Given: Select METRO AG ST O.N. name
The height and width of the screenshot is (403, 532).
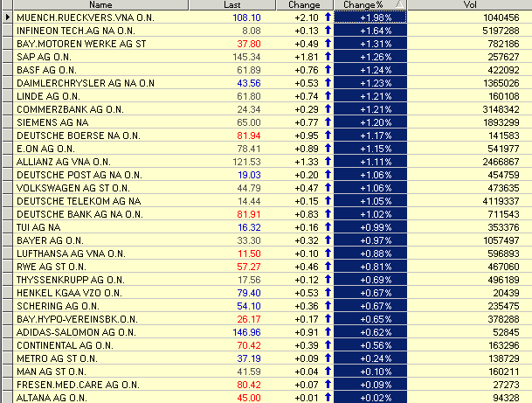Looking at the screenshot, I should (57, 359).
